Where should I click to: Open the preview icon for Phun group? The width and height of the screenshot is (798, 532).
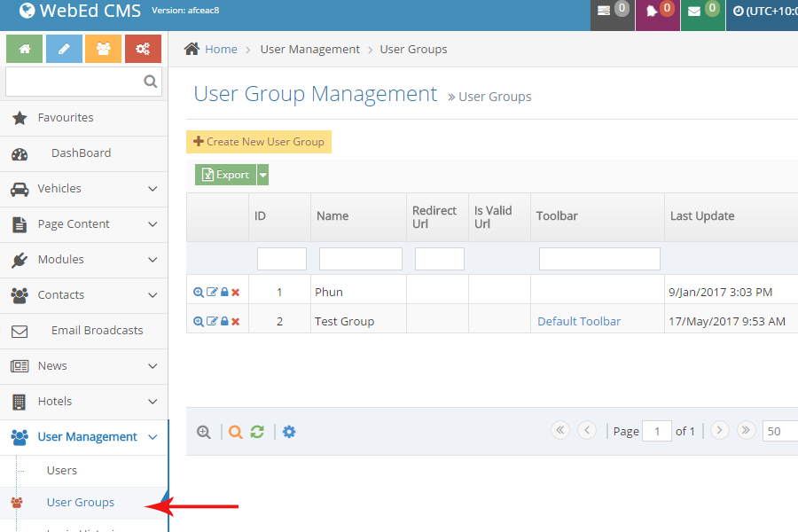199,293
